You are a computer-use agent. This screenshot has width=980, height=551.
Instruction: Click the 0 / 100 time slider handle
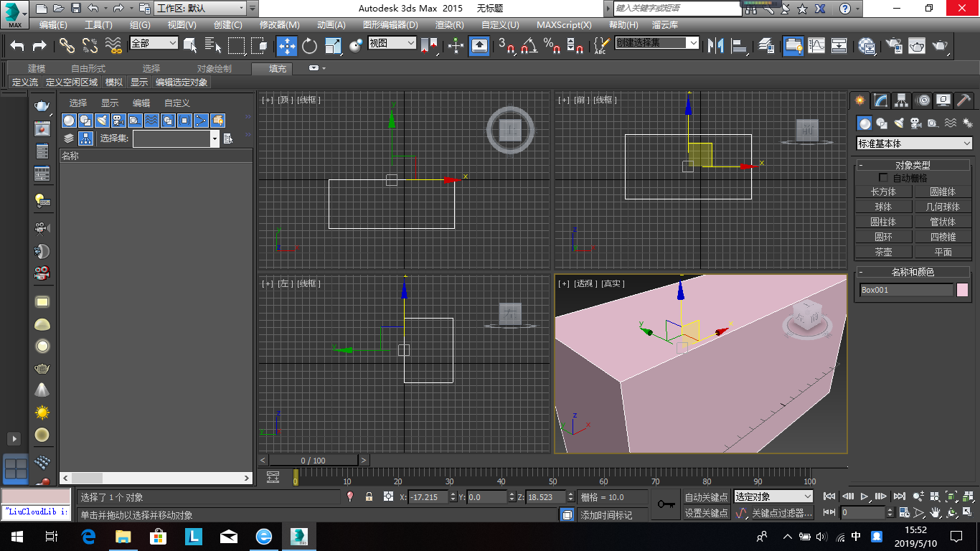pyautogui.click(x=313, y=460)
